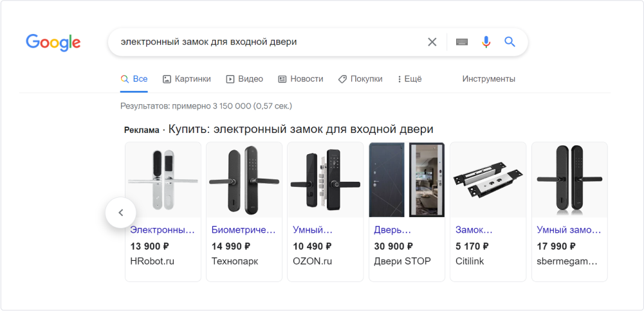Open the Новости news tab
The image size is (644, 311).
300,79
